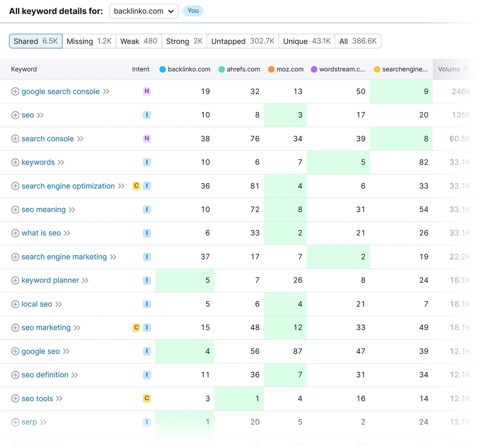Click plus icon beside google seo
Screen dimensions: 482x448
(15, 351)
